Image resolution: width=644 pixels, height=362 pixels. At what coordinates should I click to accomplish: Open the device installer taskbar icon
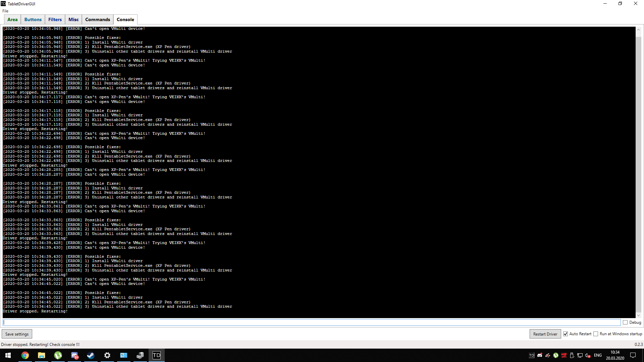point(140,355)
